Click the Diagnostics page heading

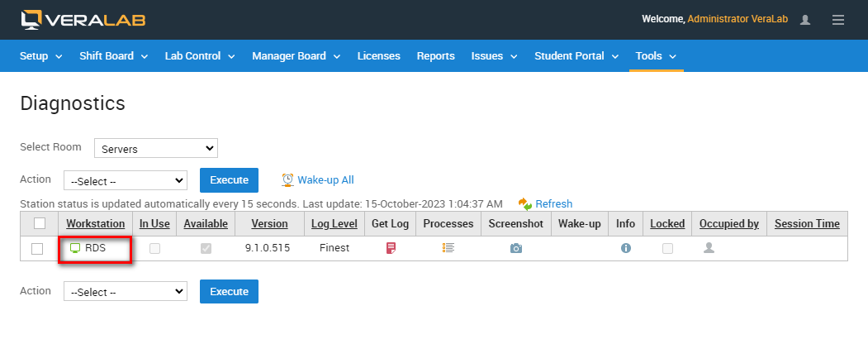[x=73, y=103]
